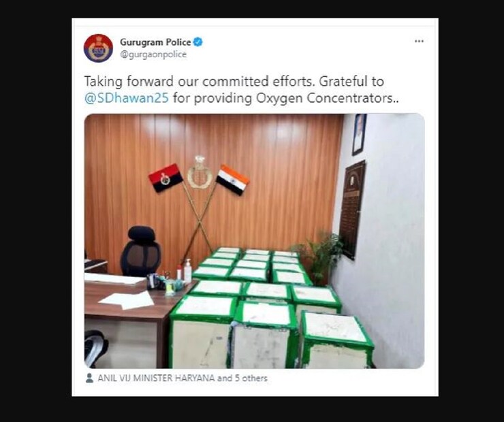Viewport: 504px width, 422px height.
Task: Click the 'and 5 others' tagged text
Action: (242, 378)
